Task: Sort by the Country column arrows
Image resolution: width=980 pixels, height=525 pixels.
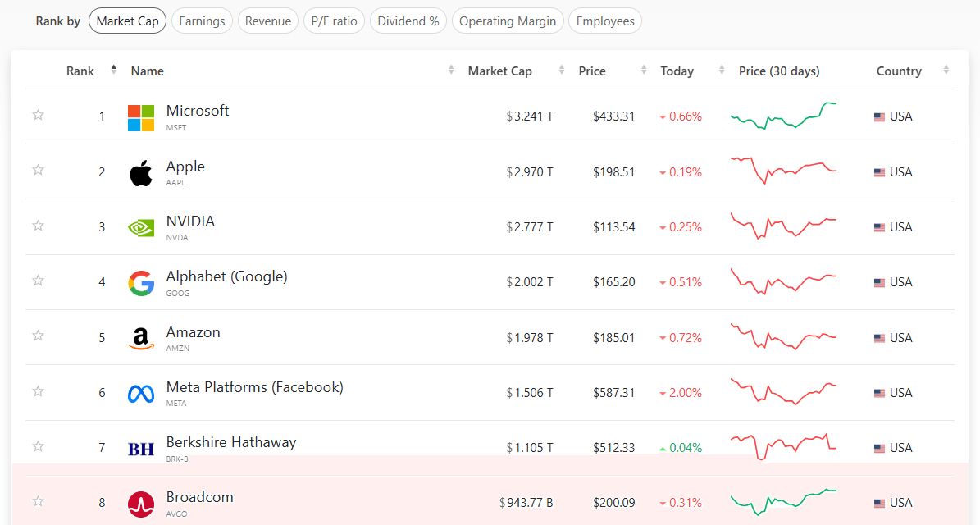Action: pos(946,70)
